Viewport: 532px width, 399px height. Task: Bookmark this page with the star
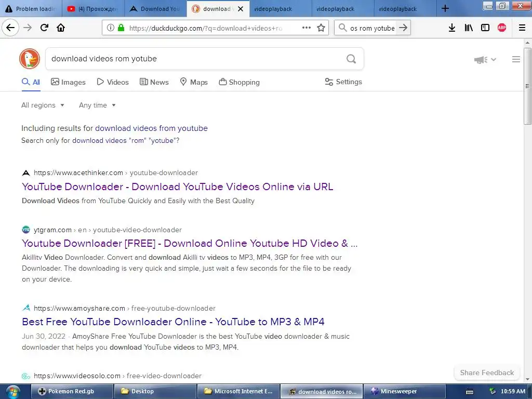click(x=321, y=28)
